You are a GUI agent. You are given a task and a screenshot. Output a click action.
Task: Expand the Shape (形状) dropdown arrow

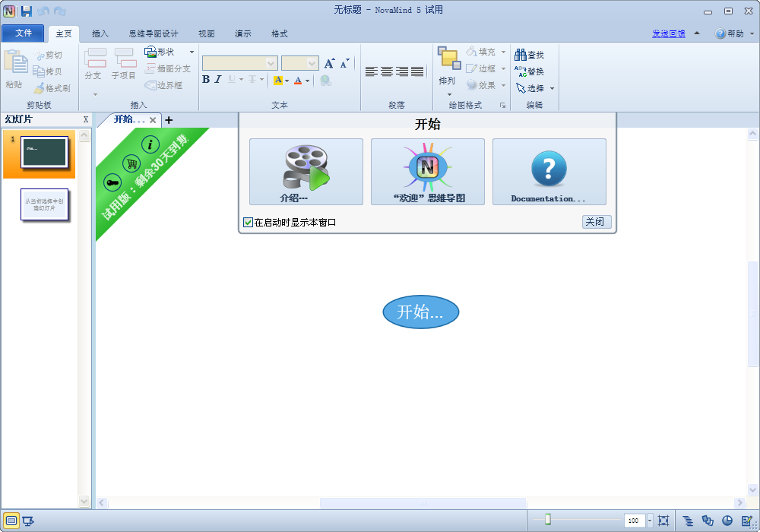pyautogui.click(x=192, y=52)
